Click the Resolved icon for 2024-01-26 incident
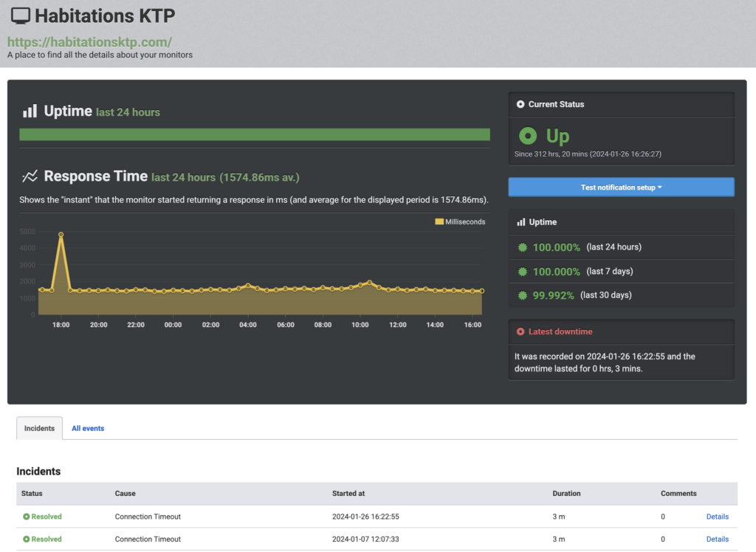Screen dimensions: 756x552 click(x=27, y=517)
